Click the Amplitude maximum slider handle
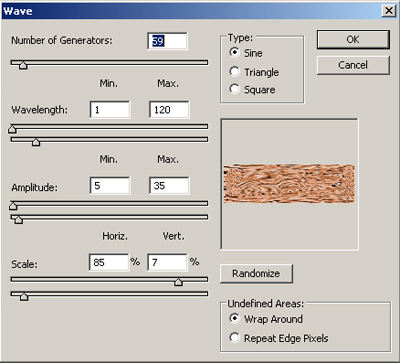Viewport: 400px width, 363px height. click(19, 219)
